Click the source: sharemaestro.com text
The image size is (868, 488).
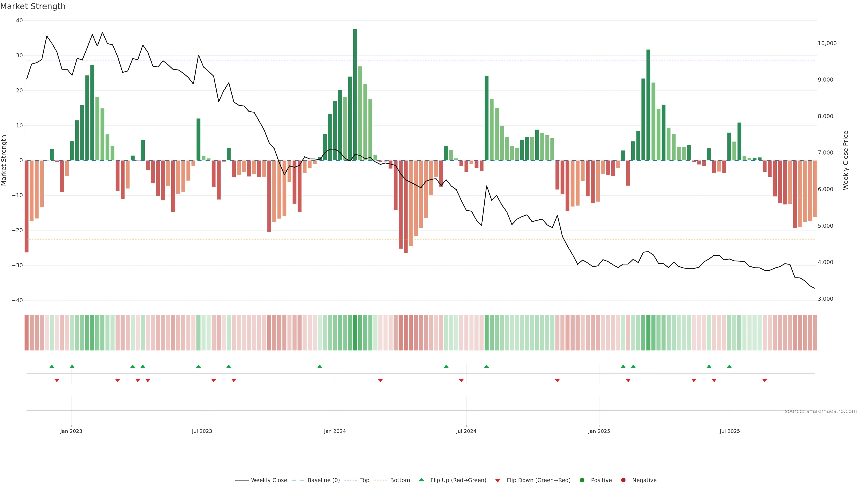click(x=821, y=411)
